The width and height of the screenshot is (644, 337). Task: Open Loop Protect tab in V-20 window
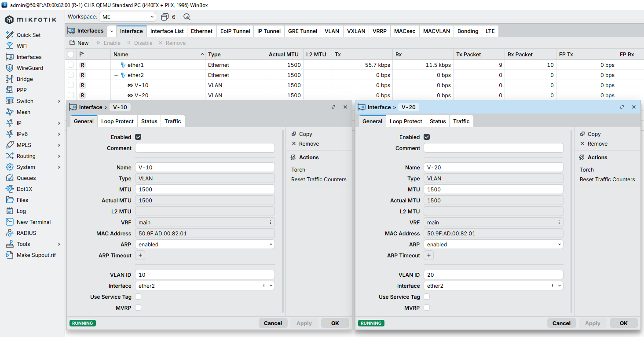coord(406,121)
